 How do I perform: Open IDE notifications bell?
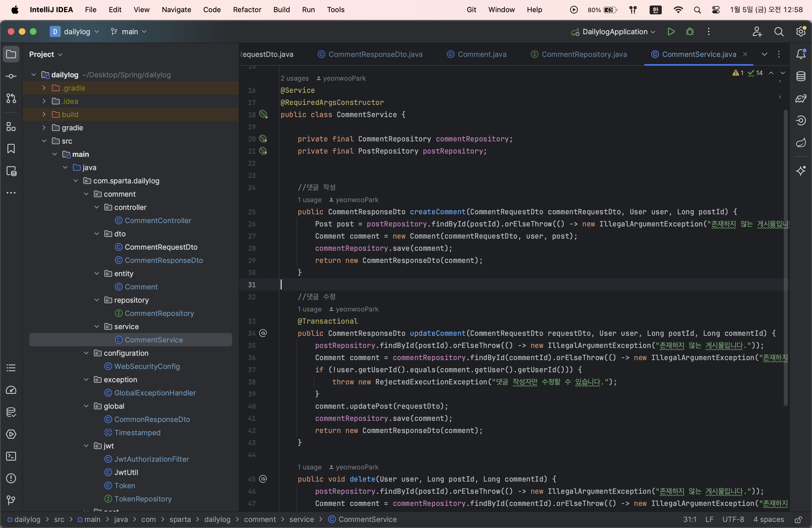pos(801,54)
